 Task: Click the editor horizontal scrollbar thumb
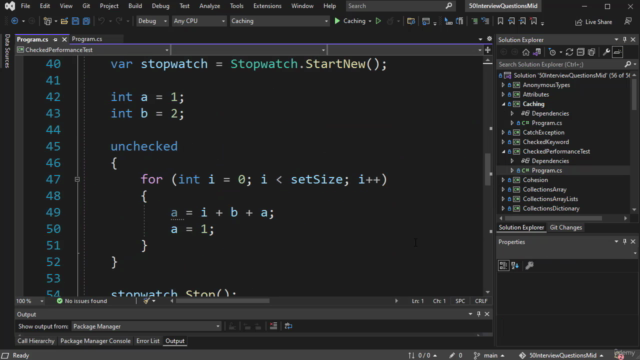click(222, 301)
